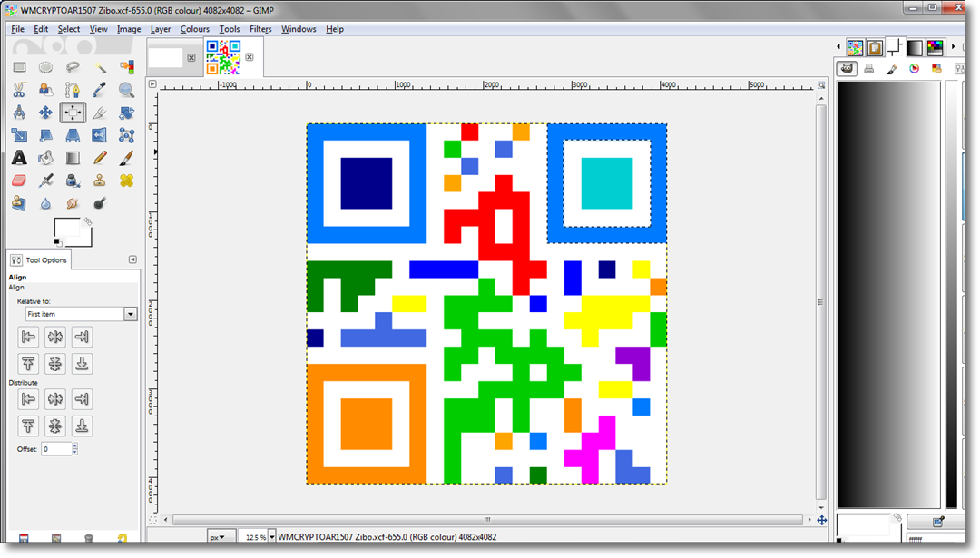The width and height of the screenshot is (980, 558).
Task: Open the 12.5% zoom dropdown
Action: 271,537
